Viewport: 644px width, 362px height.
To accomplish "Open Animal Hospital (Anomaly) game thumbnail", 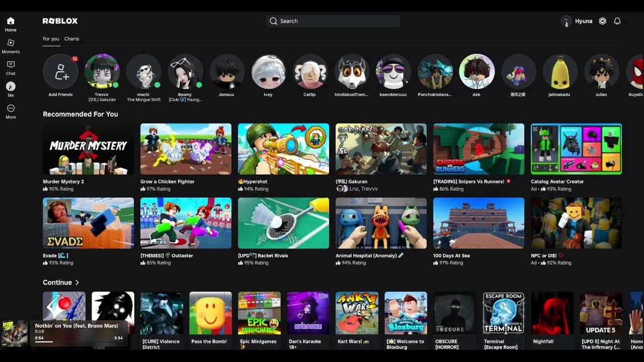I will point(381,223).
